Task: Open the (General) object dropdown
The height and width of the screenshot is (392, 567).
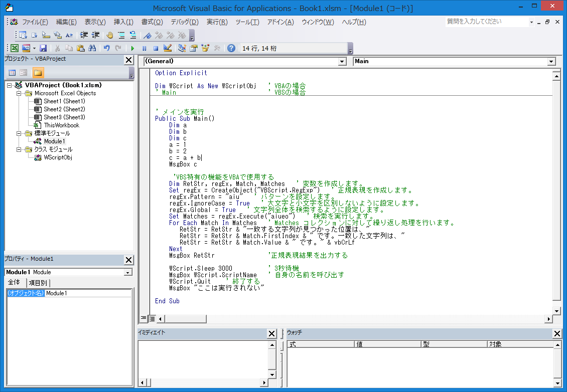Action: (x=342, y=61)
